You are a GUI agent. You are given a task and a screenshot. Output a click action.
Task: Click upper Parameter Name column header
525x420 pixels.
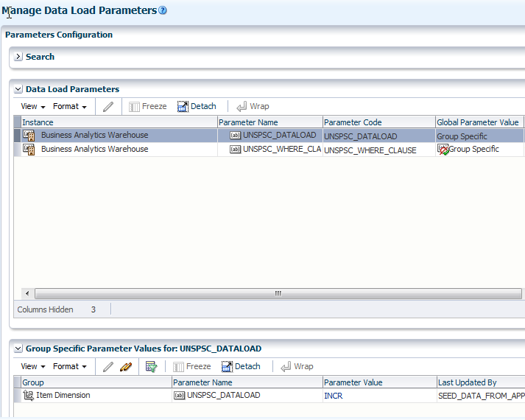(x=270, y=122)
